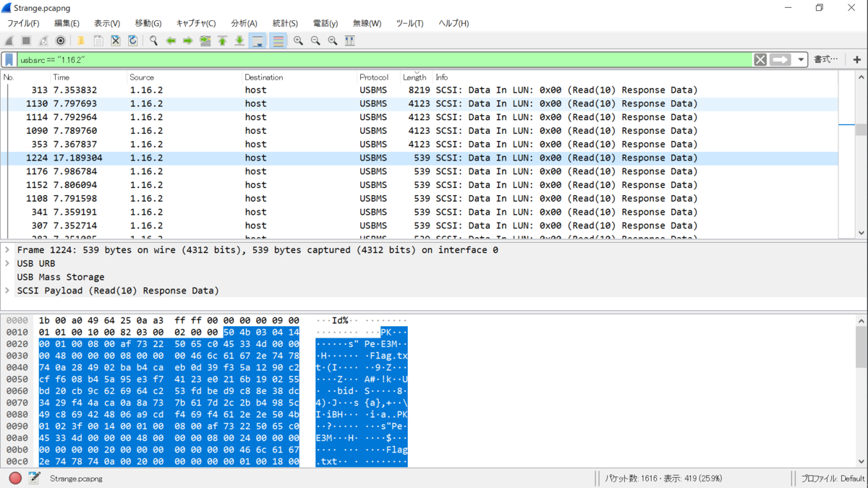Click the go to specified packet icon
Viewport: 868px width, 488px height.
tap(205, 41)
